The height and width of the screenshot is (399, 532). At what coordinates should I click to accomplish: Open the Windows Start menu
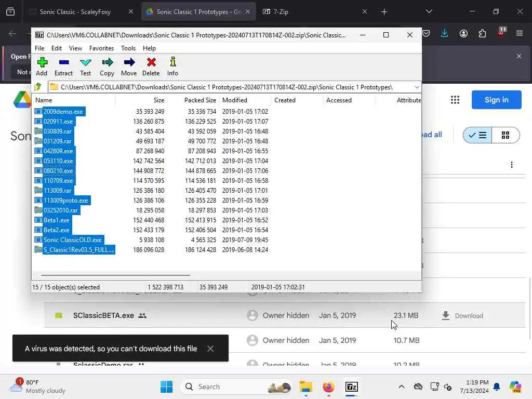(x=166, y=387)
